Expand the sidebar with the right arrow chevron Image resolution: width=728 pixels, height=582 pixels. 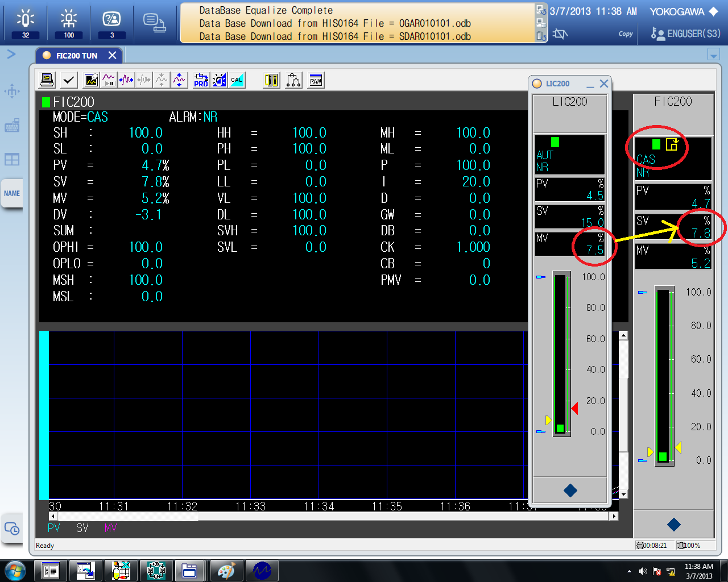[x=11, y=55]
